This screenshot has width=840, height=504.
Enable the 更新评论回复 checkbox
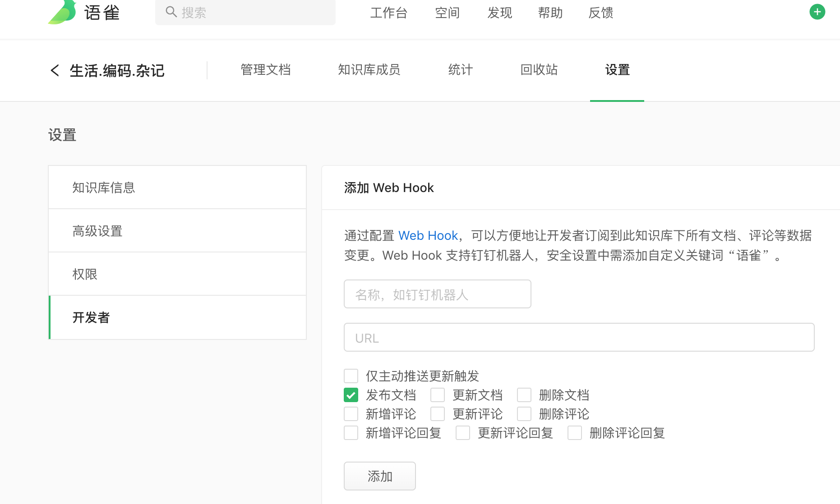(462, 433)
